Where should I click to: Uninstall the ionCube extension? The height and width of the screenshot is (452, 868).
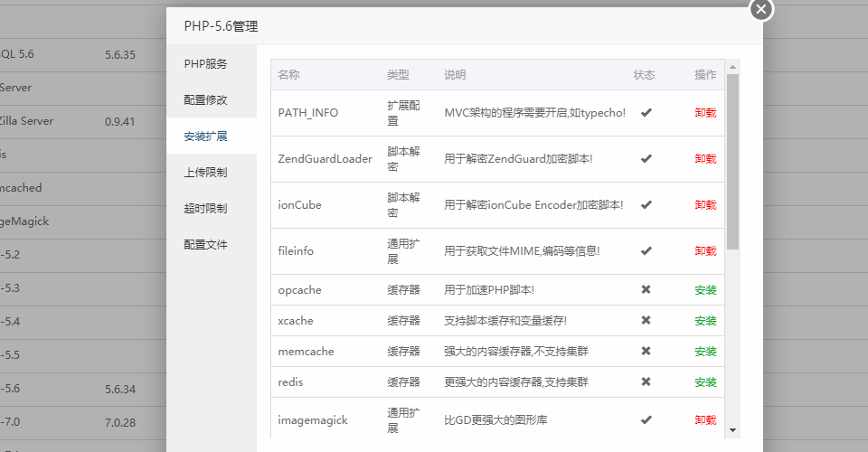click(x=705, y=205)
